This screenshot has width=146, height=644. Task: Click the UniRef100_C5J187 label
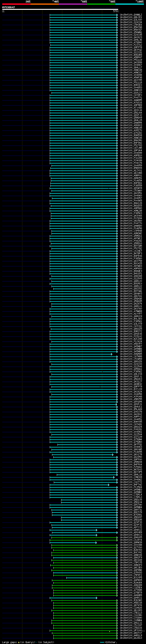[131, 625]
